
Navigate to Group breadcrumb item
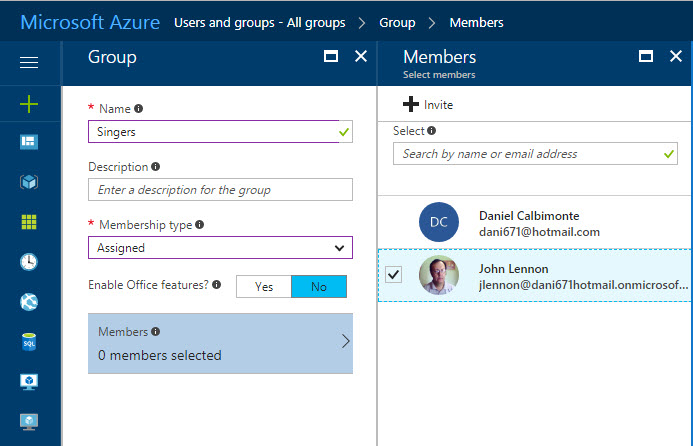point(397,22)
